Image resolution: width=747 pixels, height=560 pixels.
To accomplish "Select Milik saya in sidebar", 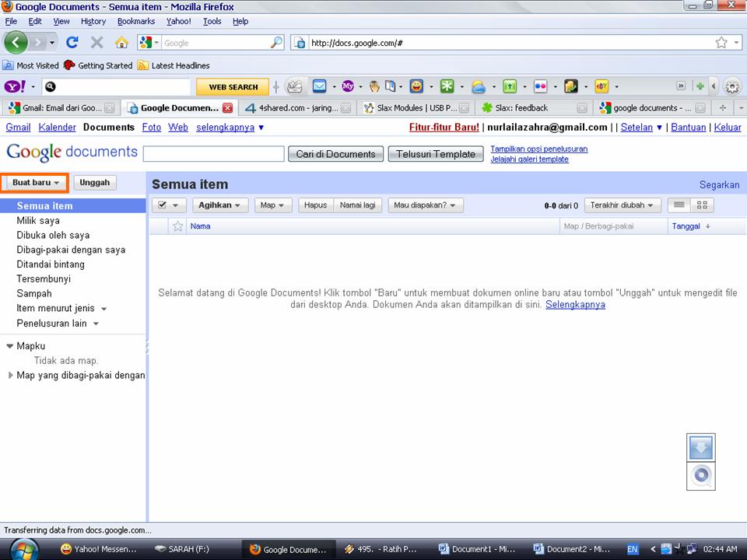I will (38, 220).
